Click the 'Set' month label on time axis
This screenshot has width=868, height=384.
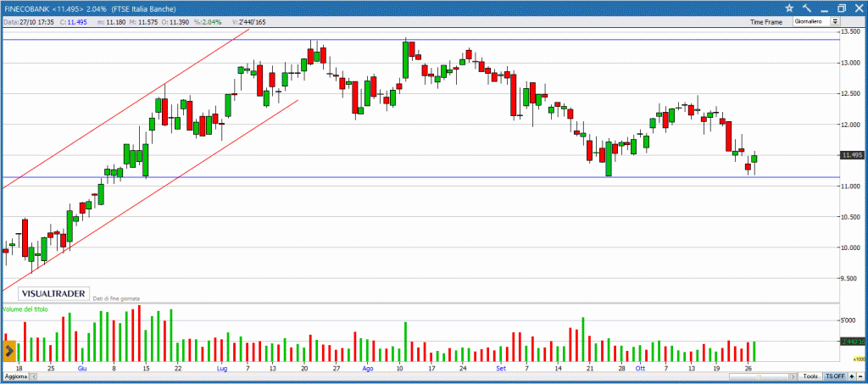(501, 368)
